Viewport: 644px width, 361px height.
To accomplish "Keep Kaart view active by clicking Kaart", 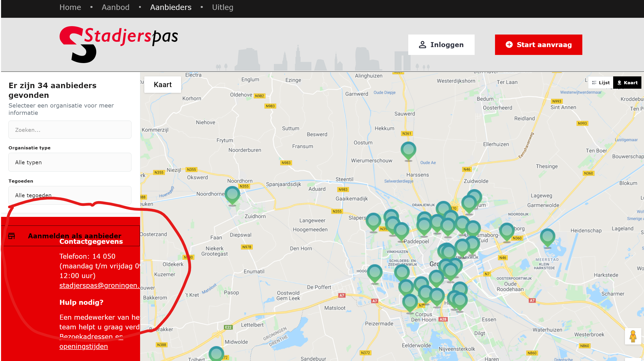I will pyautogui.click(x=628, y=82).
